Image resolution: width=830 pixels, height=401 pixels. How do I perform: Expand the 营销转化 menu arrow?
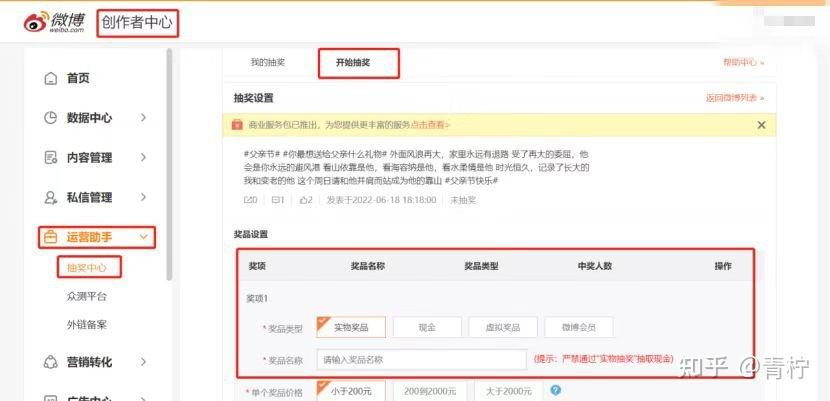[x=143, y=362]
